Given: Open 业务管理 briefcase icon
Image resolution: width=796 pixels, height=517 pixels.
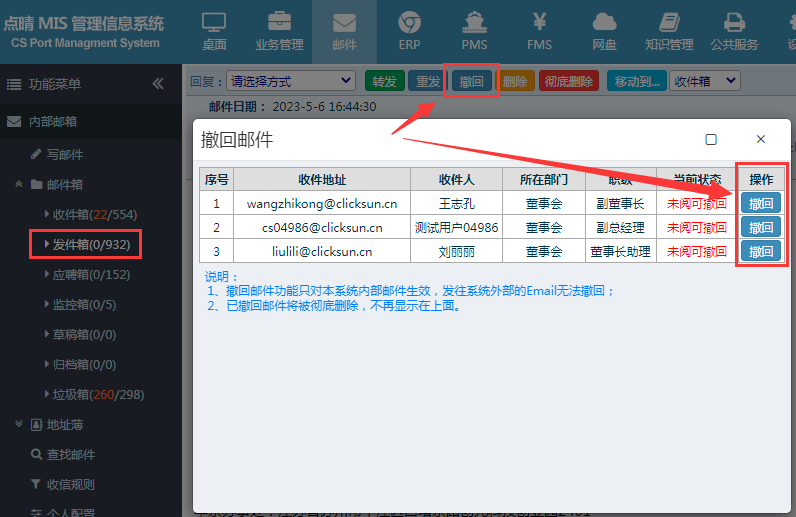Looking at the screenshot, I should [279, 31].
